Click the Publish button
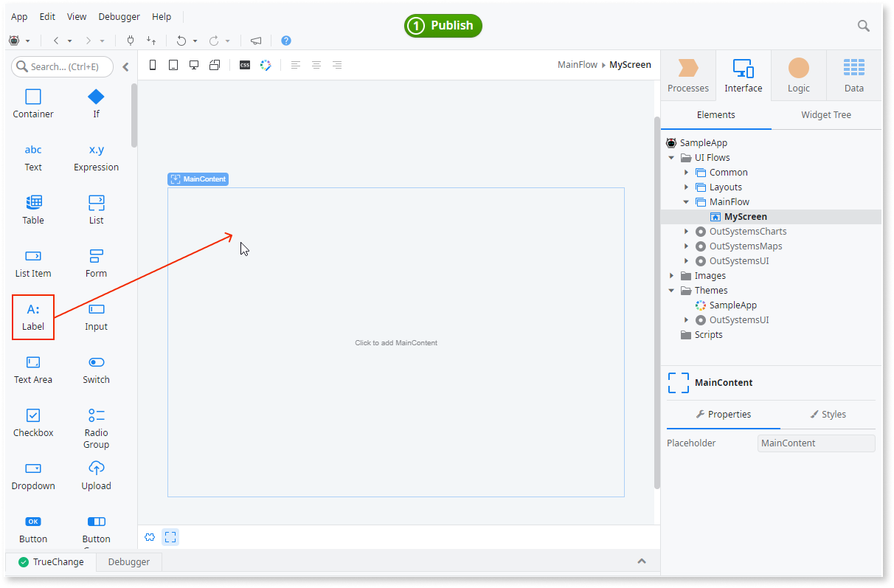894x588 pixels. (x=443, y=25)
